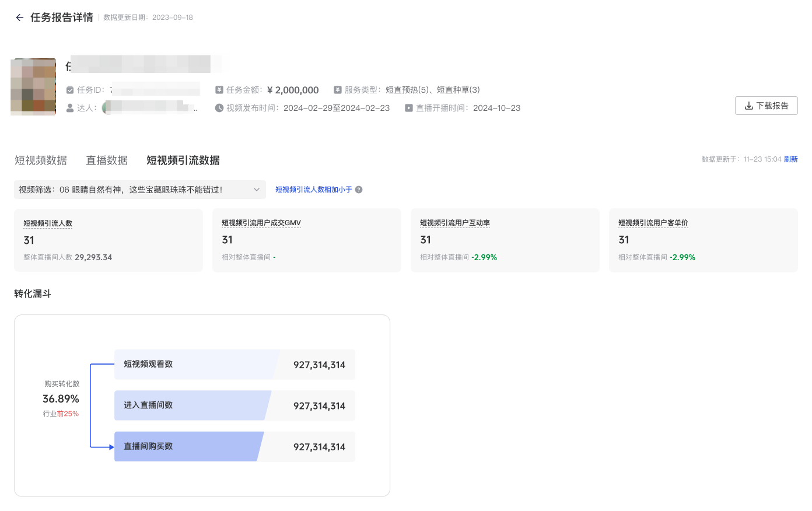Refresh data using the 刷新 link

[790, 159]
